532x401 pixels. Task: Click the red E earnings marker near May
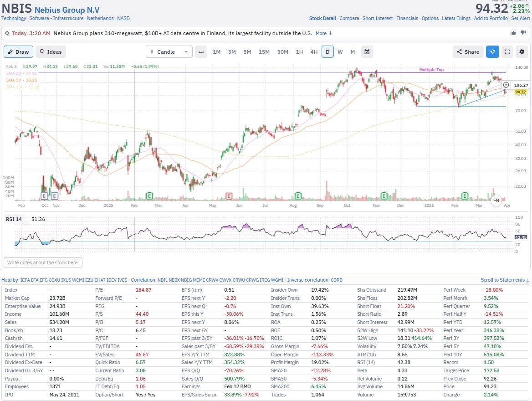[229, 196]
